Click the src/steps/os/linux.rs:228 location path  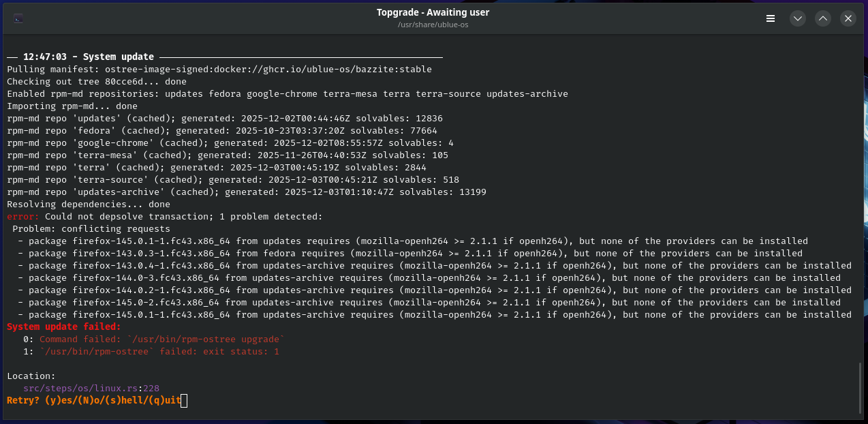click(x=91, y=388)
